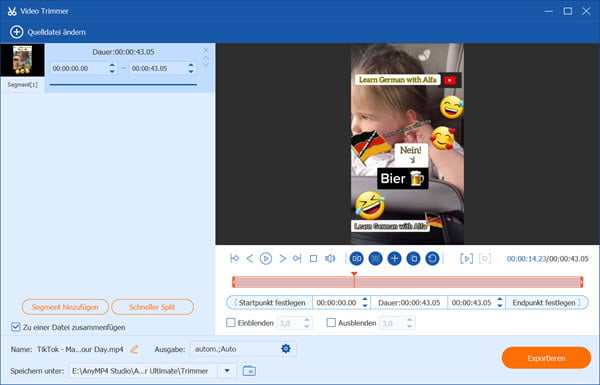Step to the previous frame
Image resolution: width=600 pixels, height=385 pixels.
coord(250,259)
